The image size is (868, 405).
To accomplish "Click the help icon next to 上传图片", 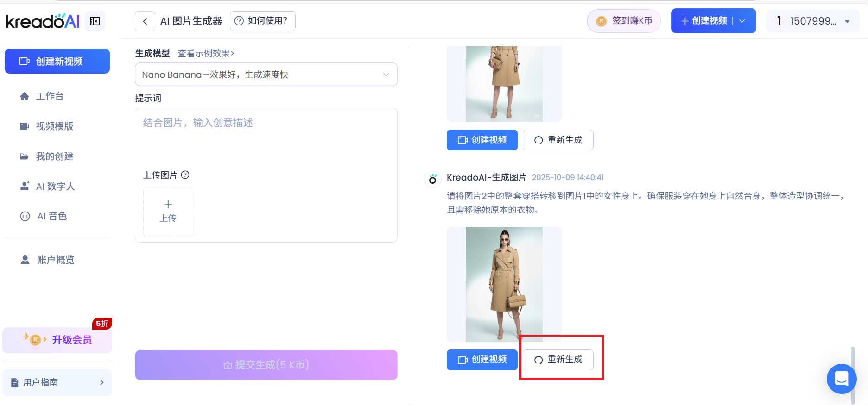I will coord(185,175).
